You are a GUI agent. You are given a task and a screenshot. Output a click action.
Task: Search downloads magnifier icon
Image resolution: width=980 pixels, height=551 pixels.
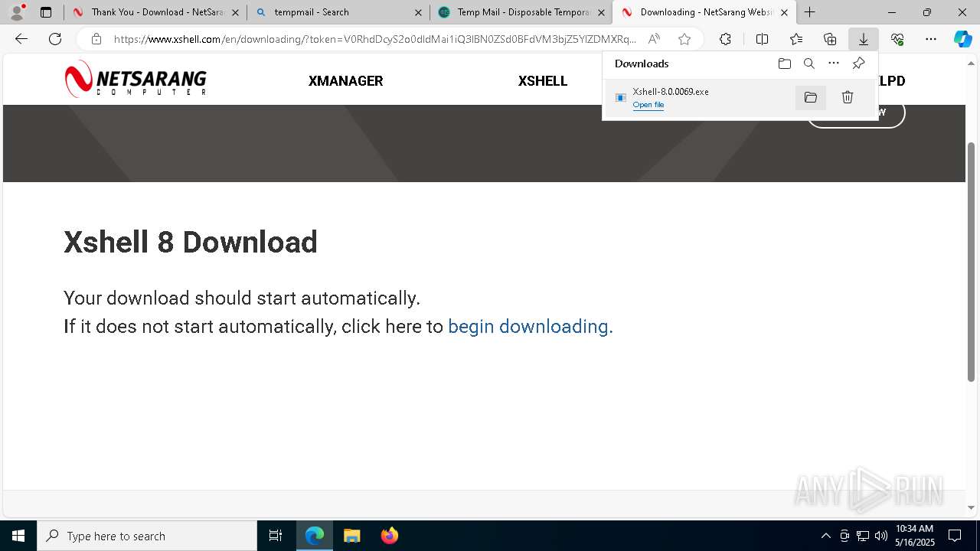(808, 64)
